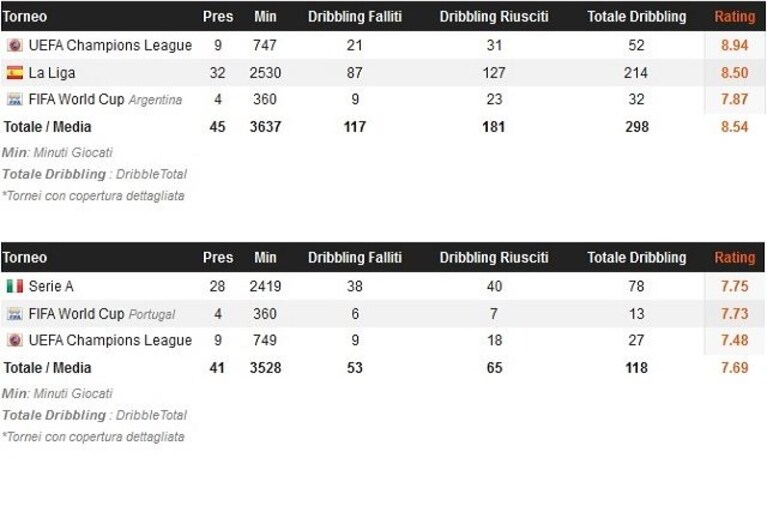Select the 8.94 rating cell

click(x=734, y=45)
